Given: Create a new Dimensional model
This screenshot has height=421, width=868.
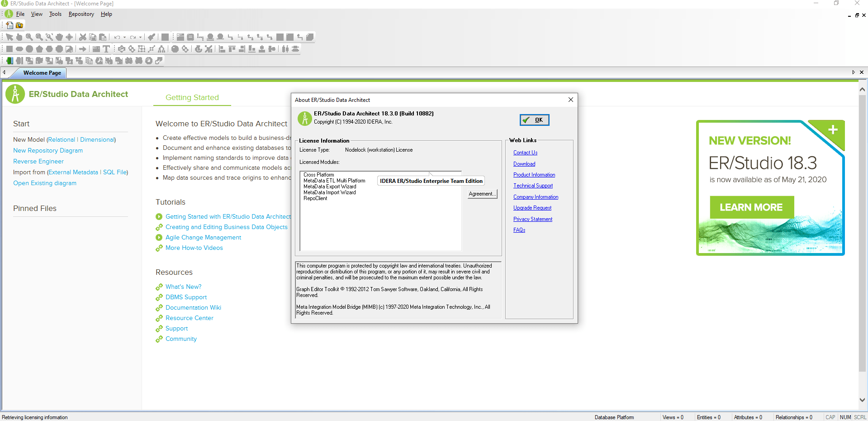Looking at the screenshot, I should click(97, 140).
